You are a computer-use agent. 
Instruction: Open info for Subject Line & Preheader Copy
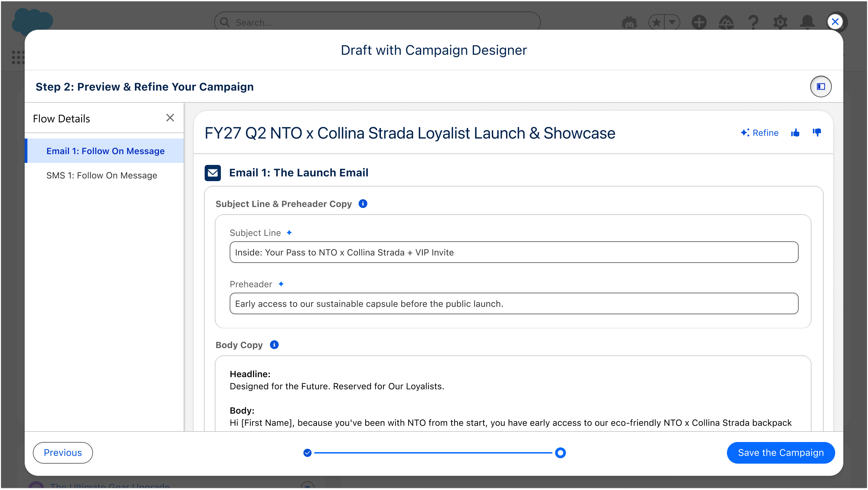coord(363,204)
